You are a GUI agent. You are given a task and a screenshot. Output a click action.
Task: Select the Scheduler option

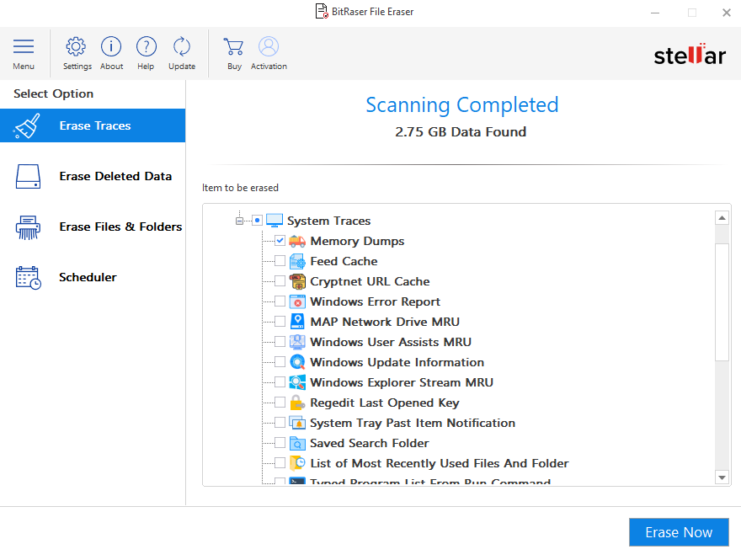[x=93, y=277]
